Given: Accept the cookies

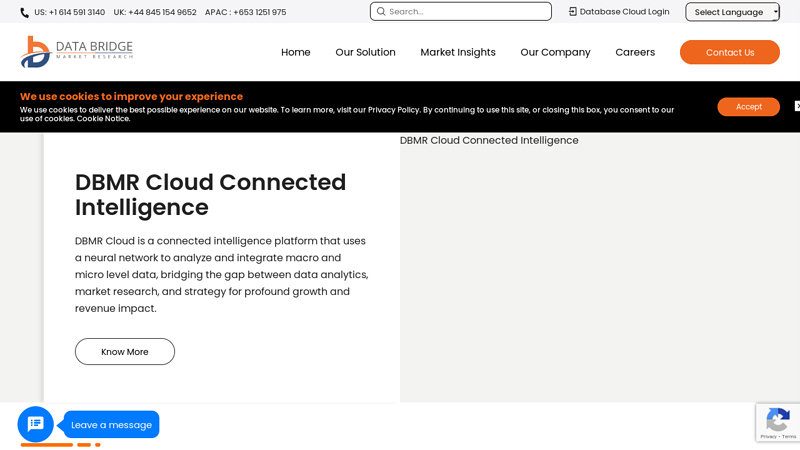Looking at the screenshot, I should coord(748,107).
